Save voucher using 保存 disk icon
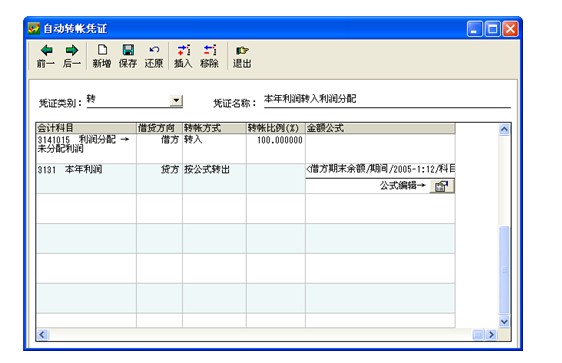 click(x=128, y=56)
